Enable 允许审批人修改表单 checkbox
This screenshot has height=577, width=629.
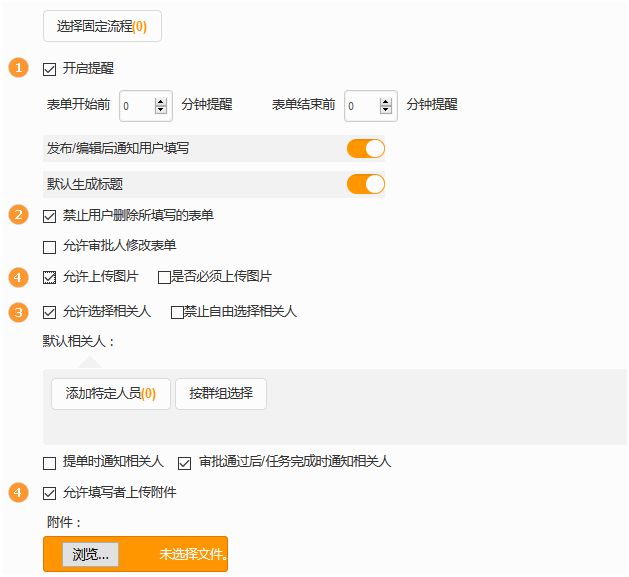50,246
